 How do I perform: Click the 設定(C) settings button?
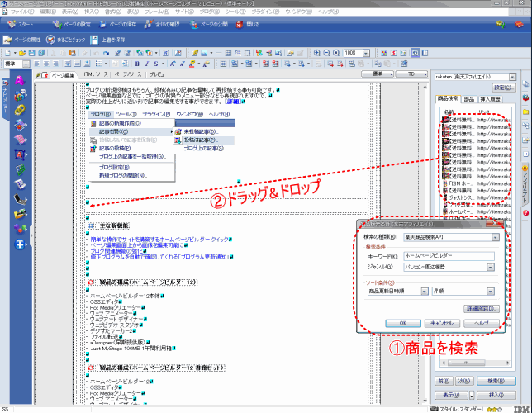point(504,88)
